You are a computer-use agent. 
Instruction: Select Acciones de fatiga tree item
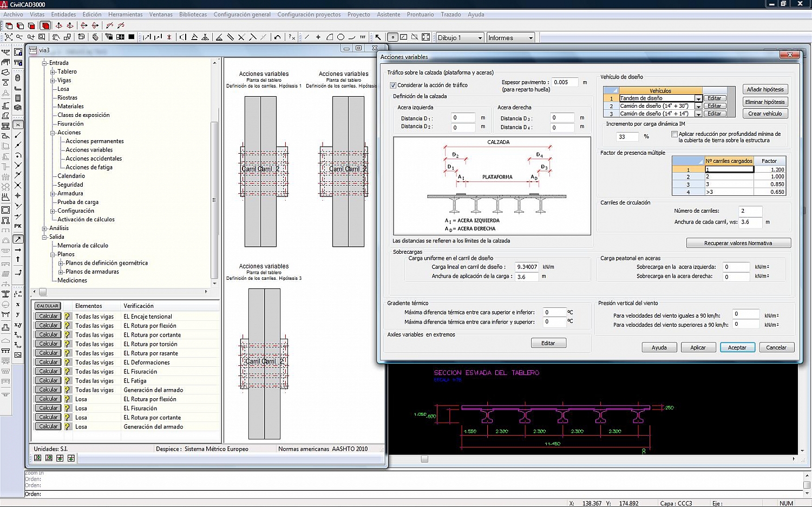click(x=89, y=167)
